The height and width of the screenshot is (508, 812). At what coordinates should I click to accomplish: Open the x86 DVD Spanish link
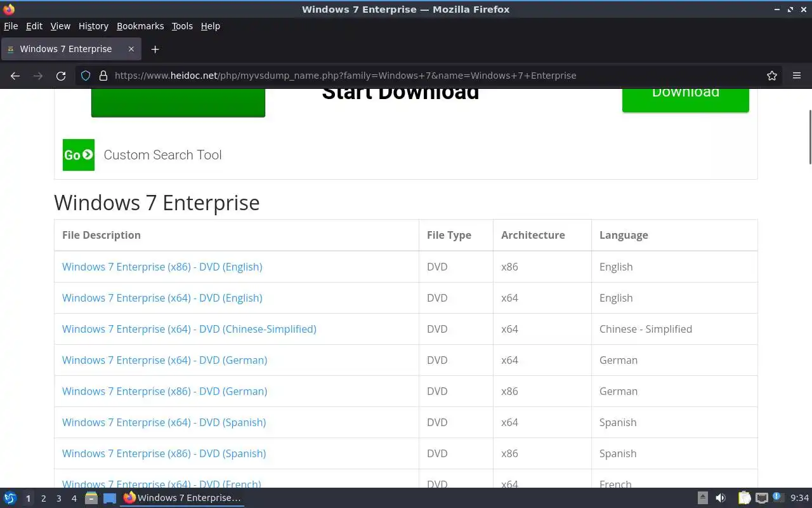coord(164,453)
